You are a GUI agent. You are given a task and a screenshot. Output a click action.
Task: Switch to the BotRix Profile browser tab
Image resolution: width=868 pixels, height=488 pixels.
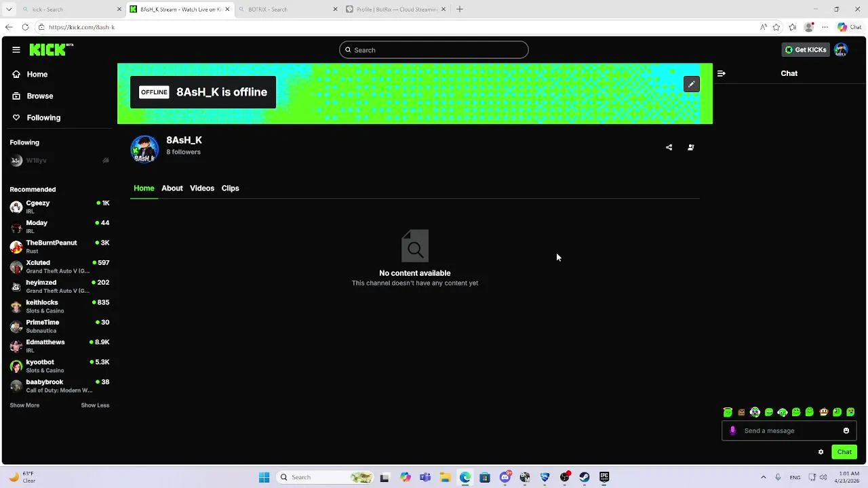[396, 9]
